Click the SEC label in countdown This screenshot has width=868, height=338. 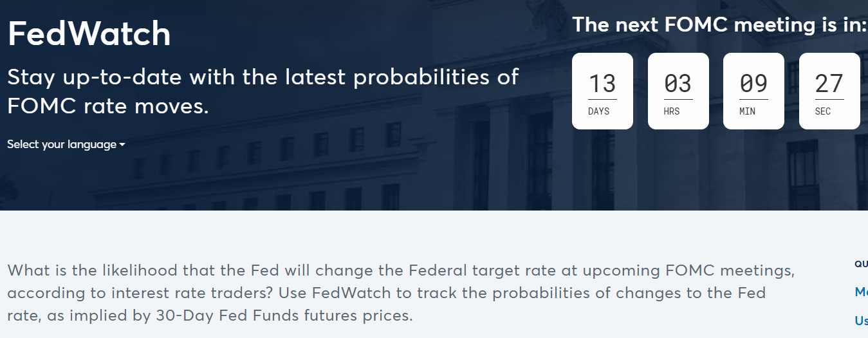pos(823,111)
